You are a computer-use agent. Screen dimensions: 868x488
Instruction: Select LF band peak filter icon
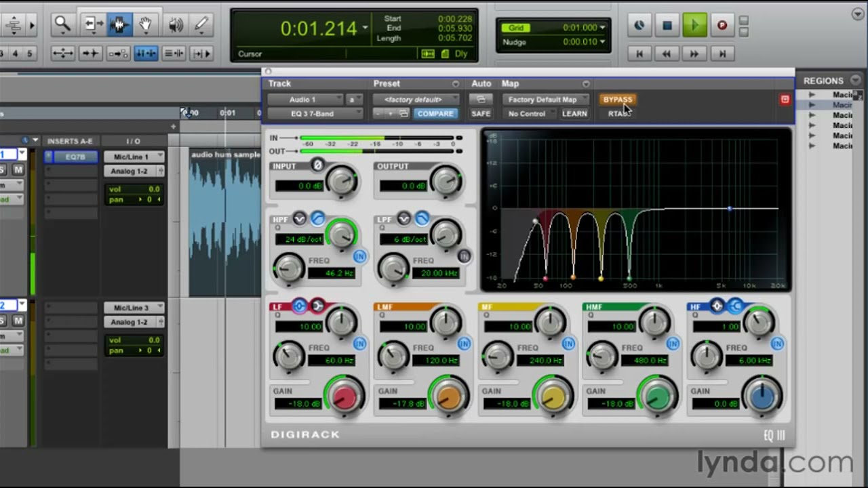coord(300,306)
